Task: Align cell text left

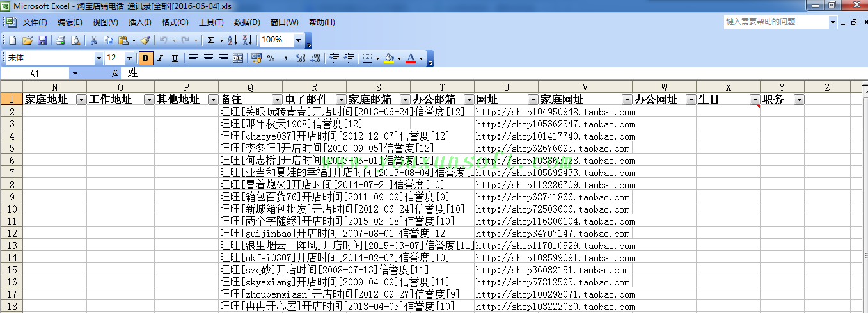Action: click(194, 58)
